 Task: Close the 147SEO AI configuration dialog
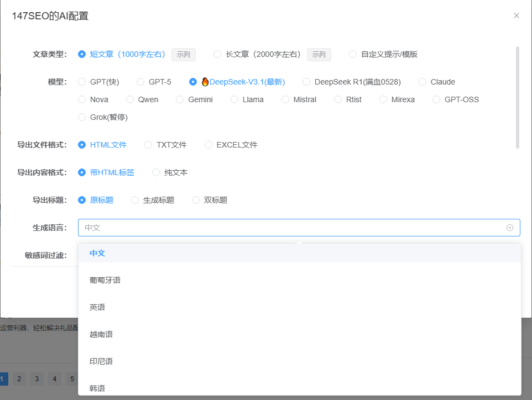516,15
